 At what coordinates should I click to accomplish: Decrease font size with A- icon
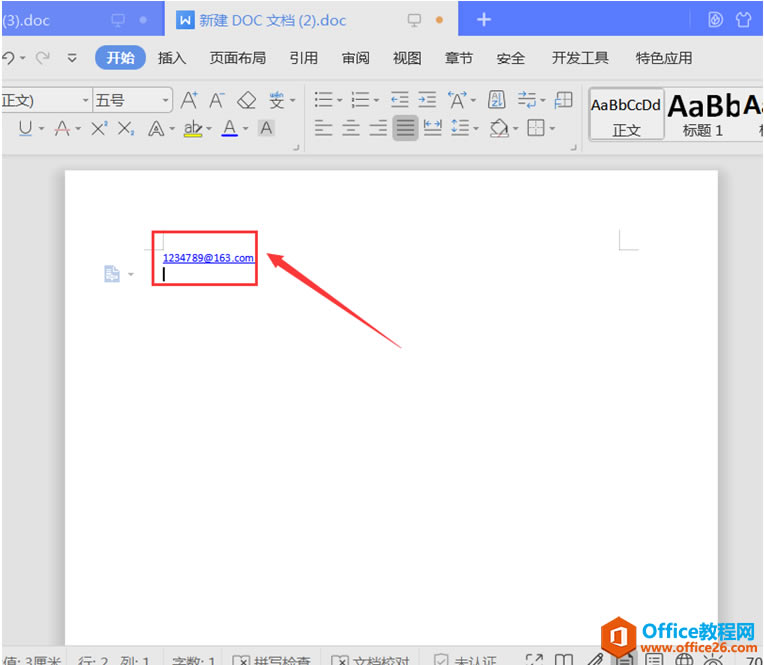click(217, 100)
